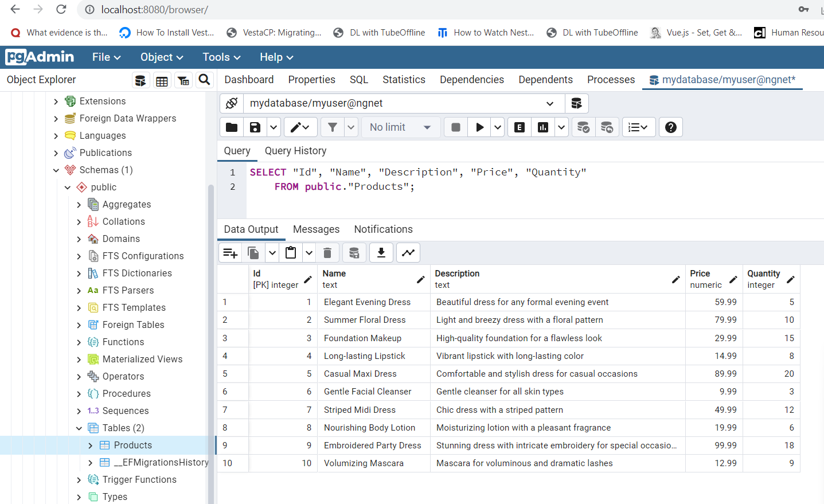
Task: Click the download results icon
Action: point(381,253)
